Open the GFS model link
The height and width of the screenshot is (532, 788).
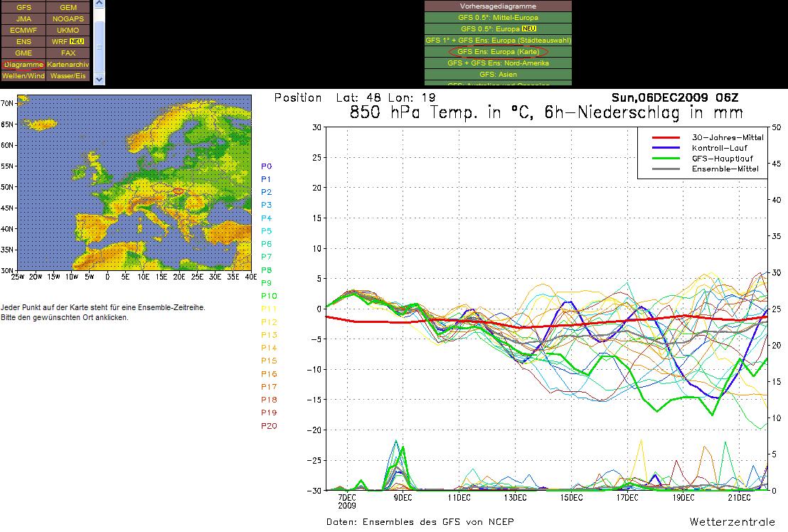[23, 7]
